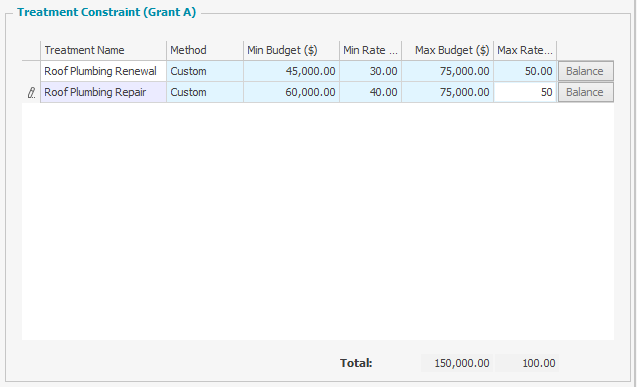Click the row selector beside Roof Plumbing Renewal

coord(31,71)
